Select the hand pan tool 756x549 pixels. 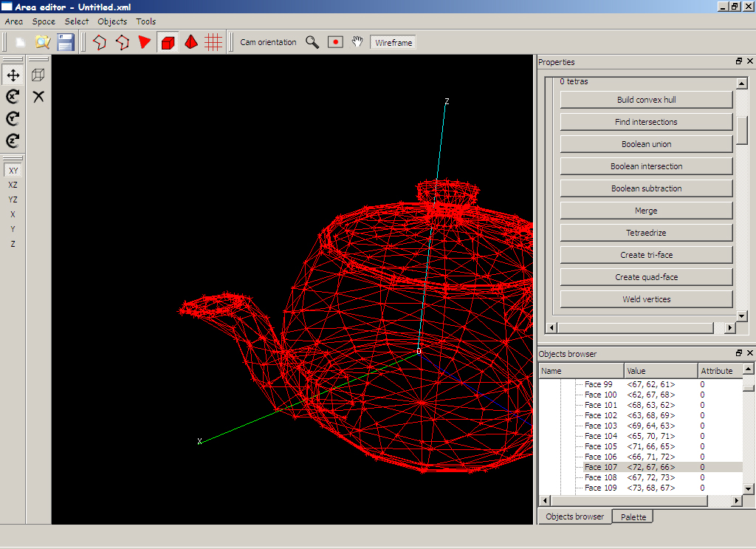357,42
